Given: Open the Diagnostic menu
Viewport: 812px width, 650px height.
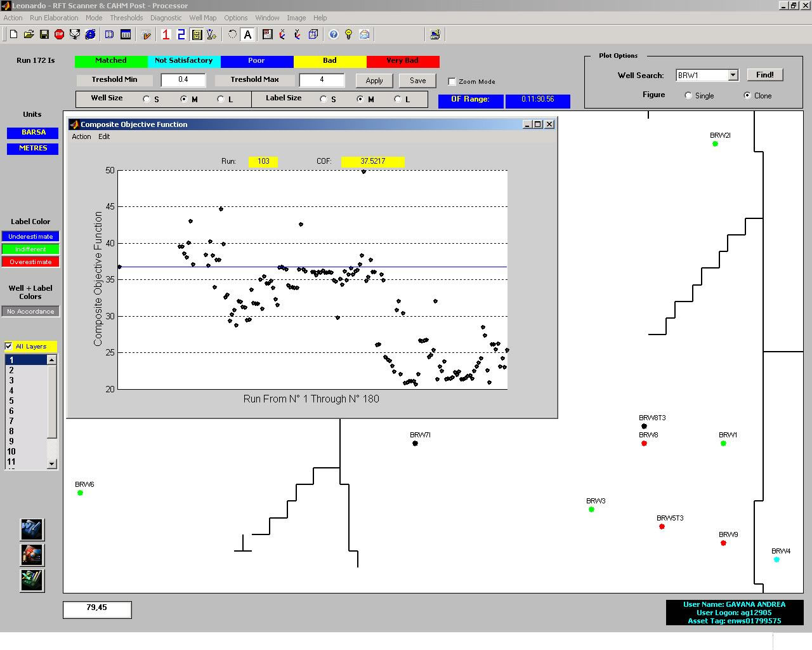Looking at the screenshot, I should [x=166, y=18].
